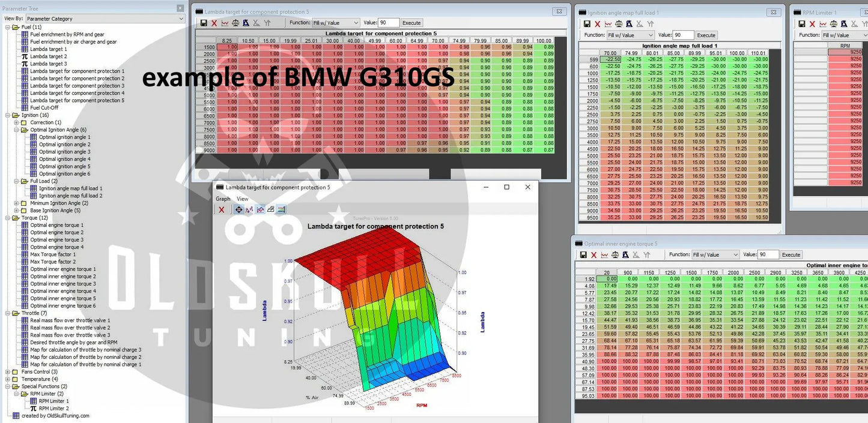Toggle the crosshair rotate tool in graph toolbar
This screenshot has width=868, height=423.
coord(238,209)
